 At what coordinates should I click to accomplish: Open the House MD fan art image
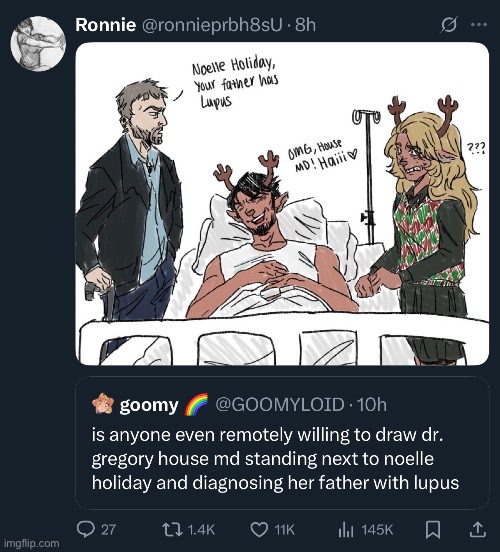[x=282, y=203]
